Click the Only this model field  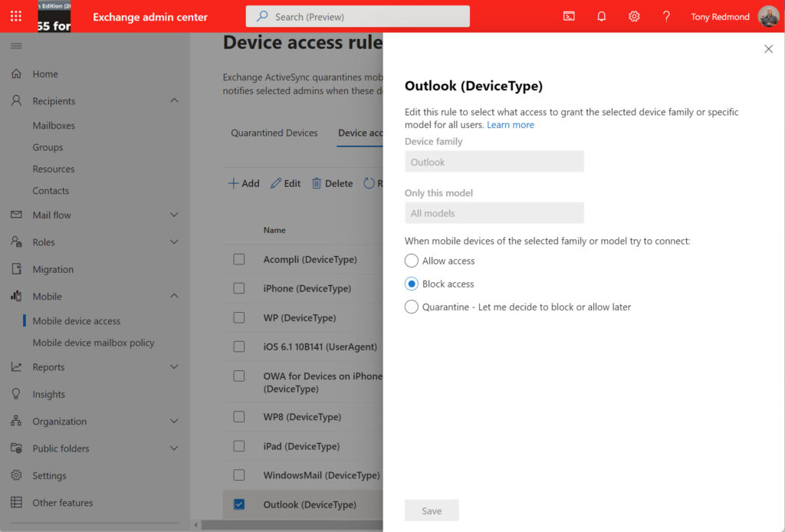pyautogui.click(x=494, y=213)
